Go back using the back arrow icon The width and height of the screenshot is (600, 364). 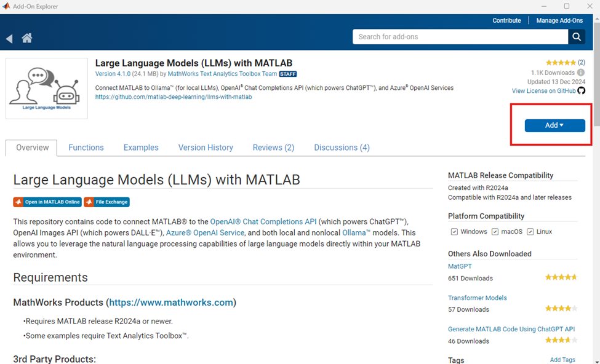(x=9, y=38)
